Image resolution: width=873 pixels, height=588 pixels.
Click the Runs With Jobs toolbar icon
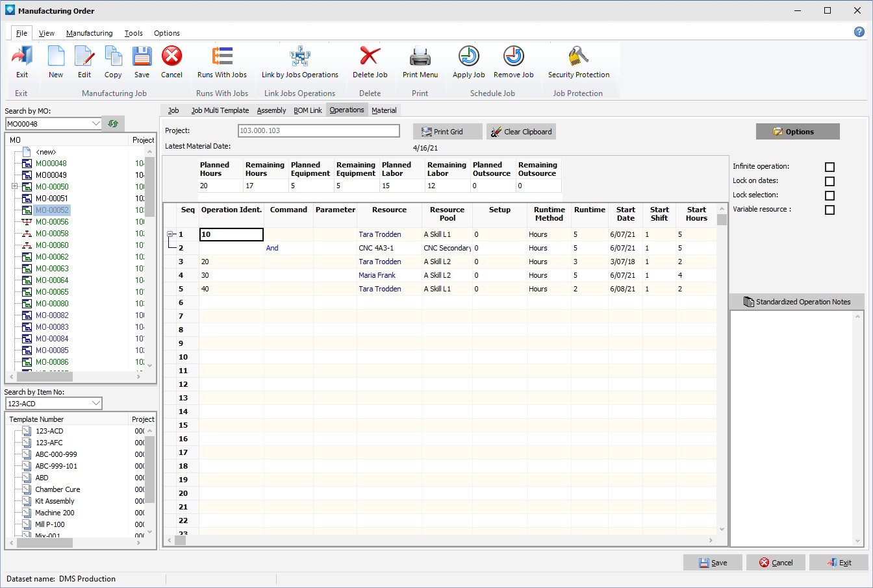[222, 57]
